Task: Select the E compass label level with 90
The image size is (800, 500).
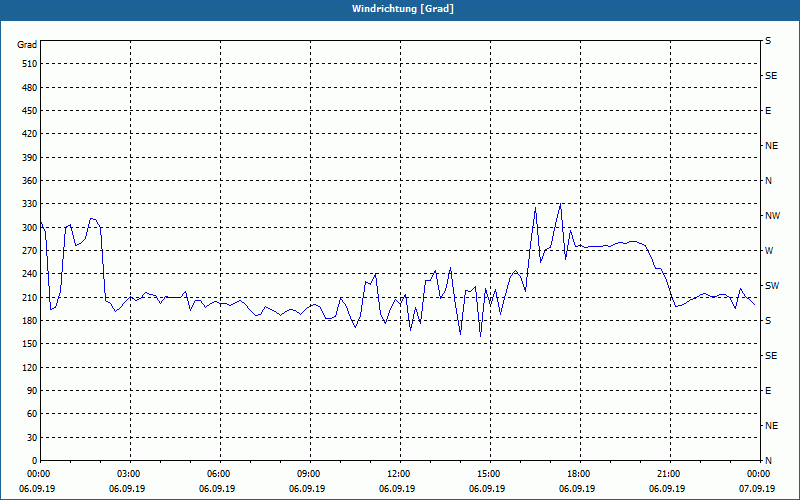Action: coord(768,391)
